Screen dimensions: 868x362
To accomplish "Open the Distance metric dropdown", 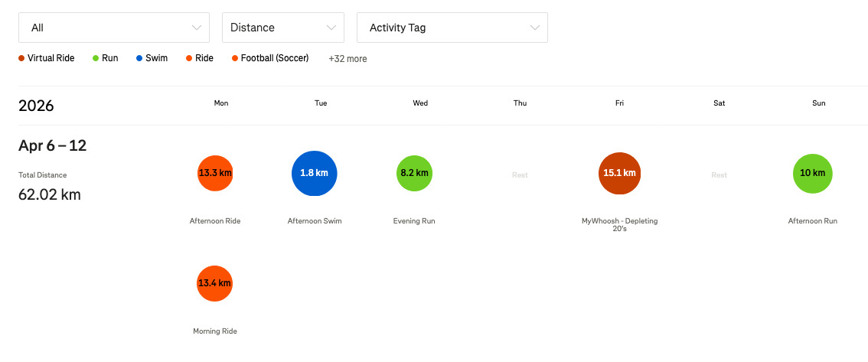I will coord(282,28).
